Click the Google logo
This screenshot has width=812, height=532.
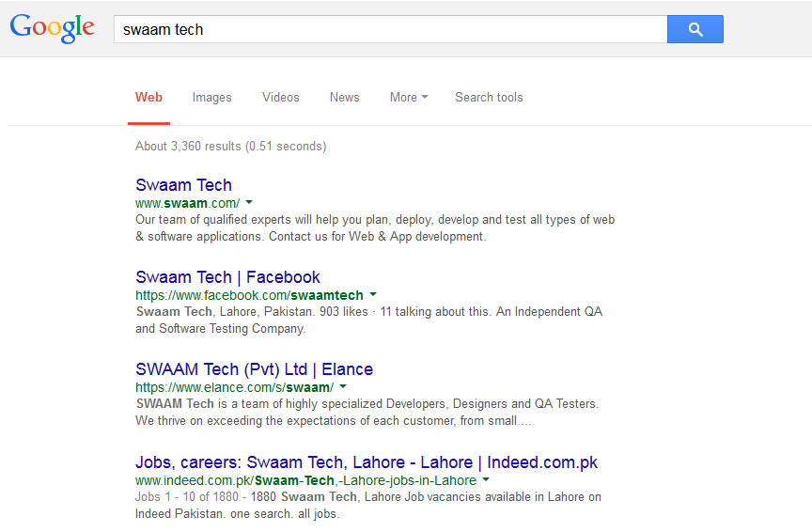point(53,28)
